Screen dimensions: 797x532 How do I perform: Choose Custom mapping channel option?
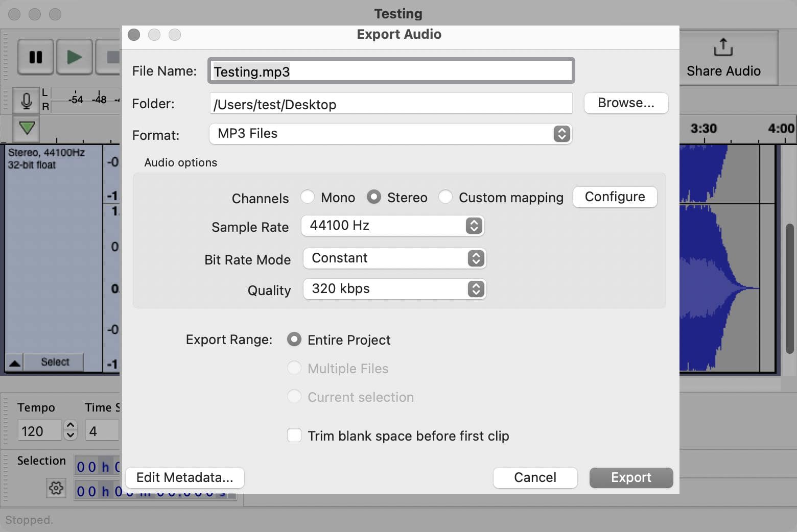[446, 197]
